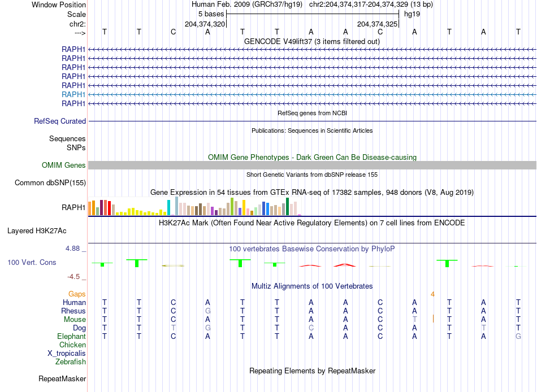Screen dimensions: 537x392
Task: Select the Scale track label
Action: tap(76, 14)
